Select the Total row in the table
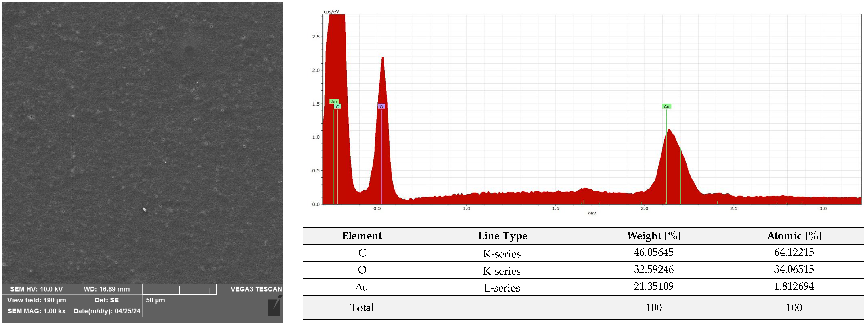 (x=362, y=307)
